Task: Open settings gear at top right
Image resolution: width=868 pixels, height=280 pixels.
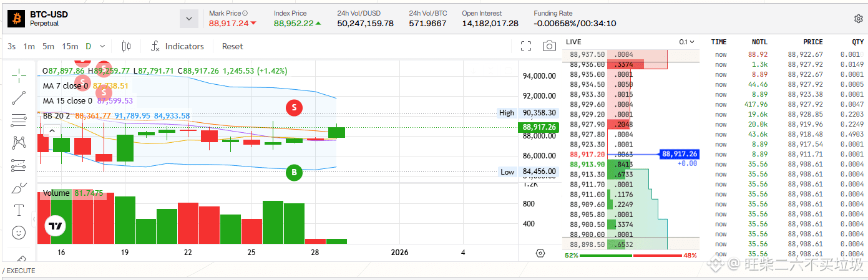Action: click(x=858, y=19)
